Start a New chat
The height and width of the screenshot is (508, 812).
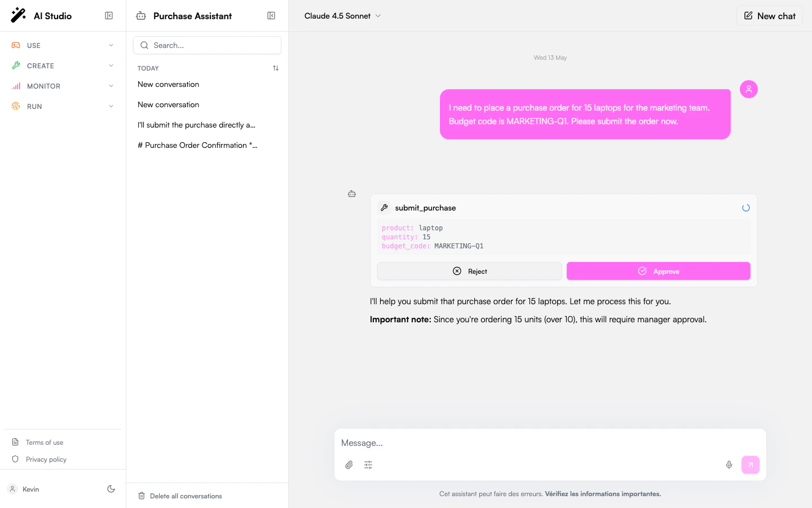click(x=770, y=16)
